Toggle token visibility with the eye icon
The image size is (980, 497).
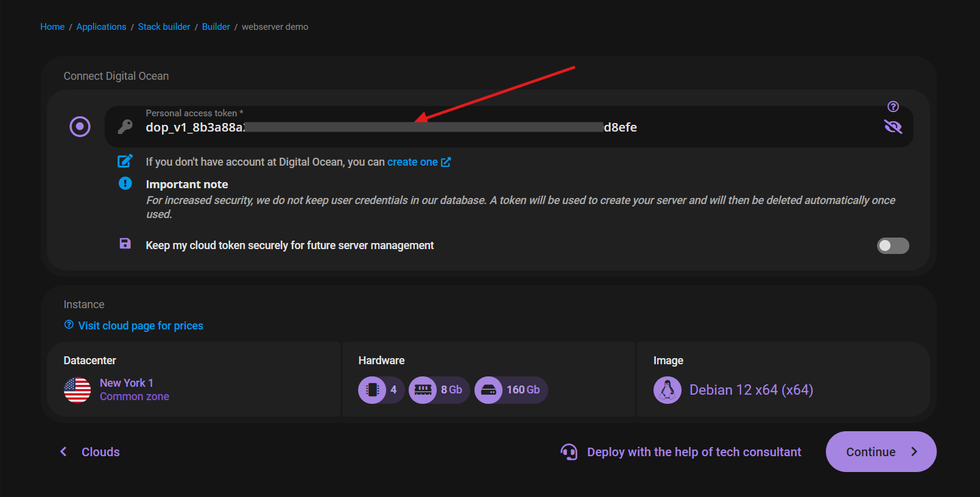point(893,127)
